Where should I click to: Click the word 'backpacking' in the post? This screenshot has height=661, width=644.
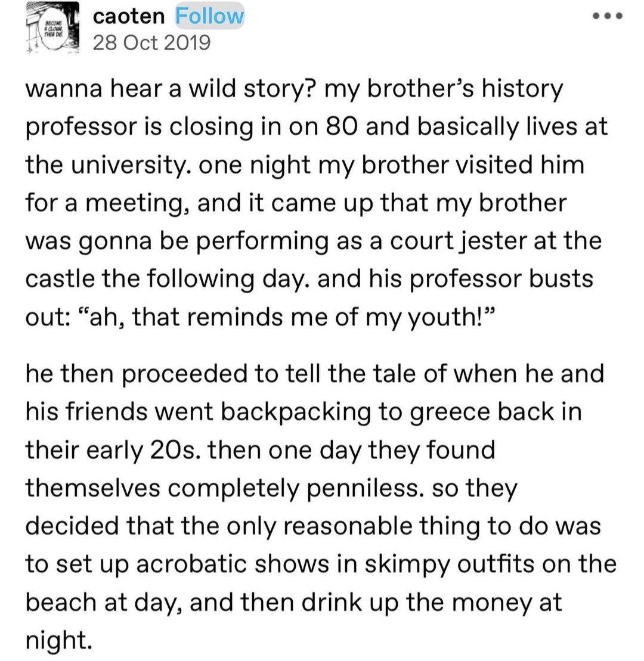tap(296, 412)
